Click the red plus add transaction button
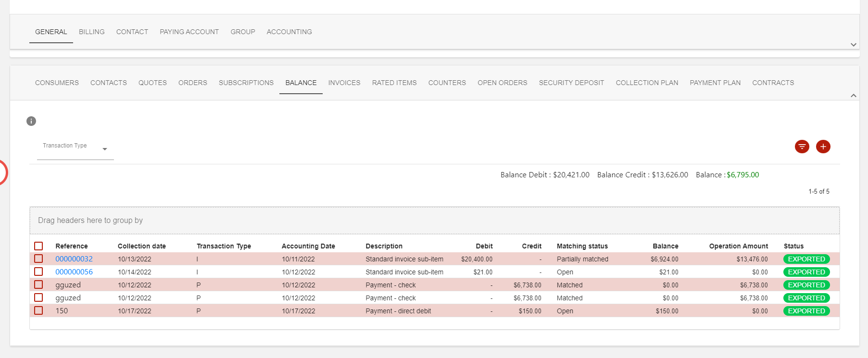 (x=823, y=147)
